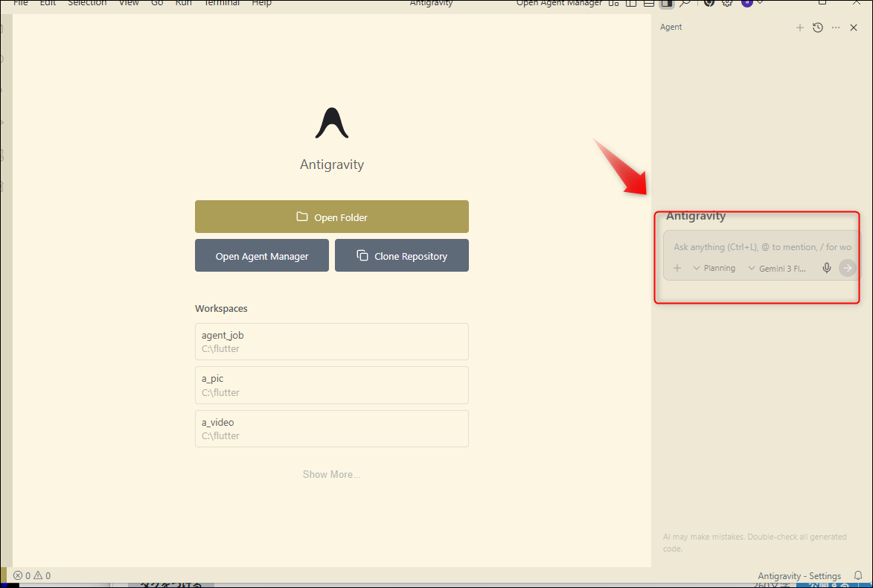The image size is (873, 588).
Task: Open notifications bell in status bar
Action: point(858,576)
